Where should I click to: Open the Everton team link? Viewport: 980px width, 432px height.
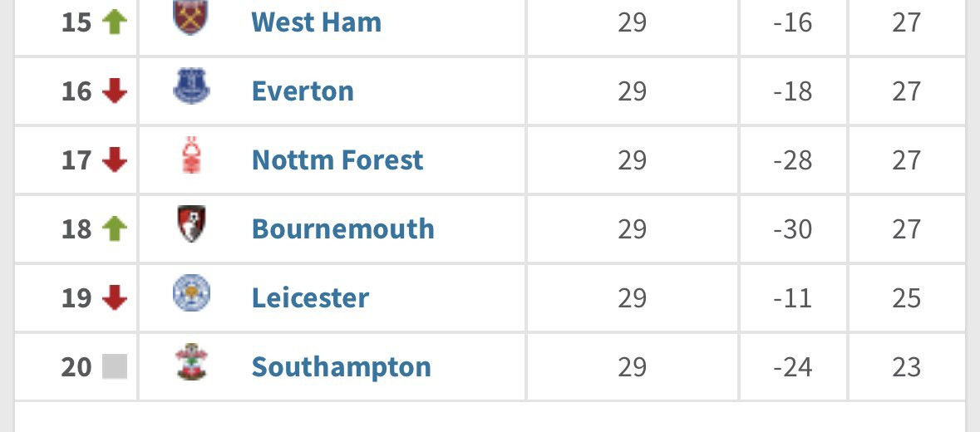point(303,91)
